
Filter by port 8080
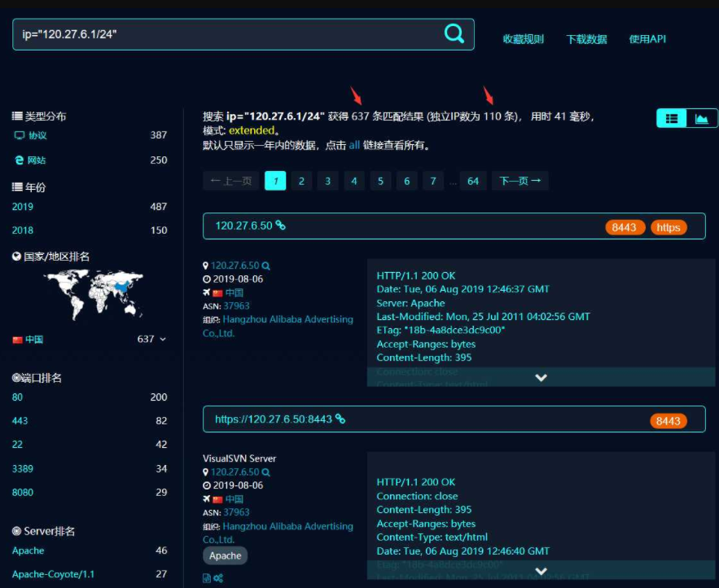coord(23,492)
